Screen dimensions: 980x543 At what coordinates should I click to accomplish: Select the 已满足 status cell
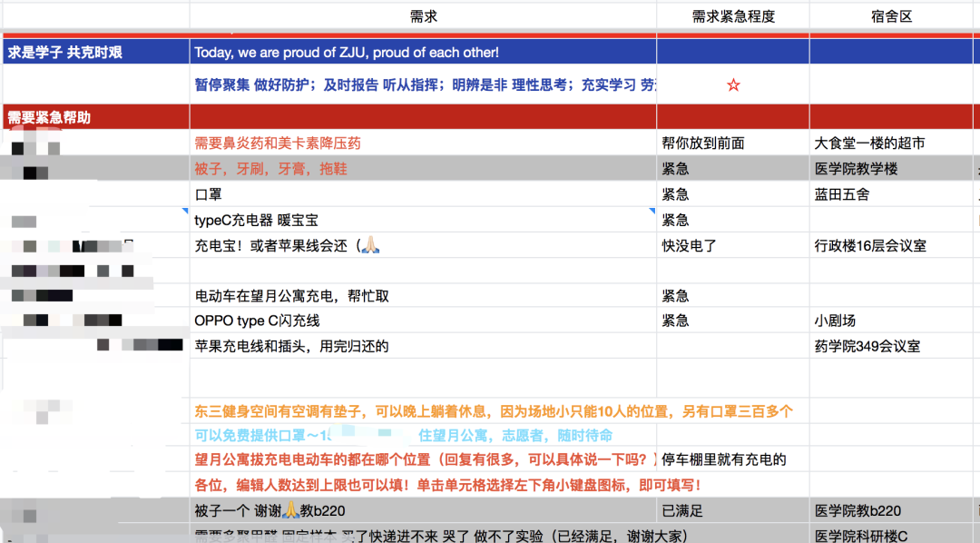tap(690, 511)
